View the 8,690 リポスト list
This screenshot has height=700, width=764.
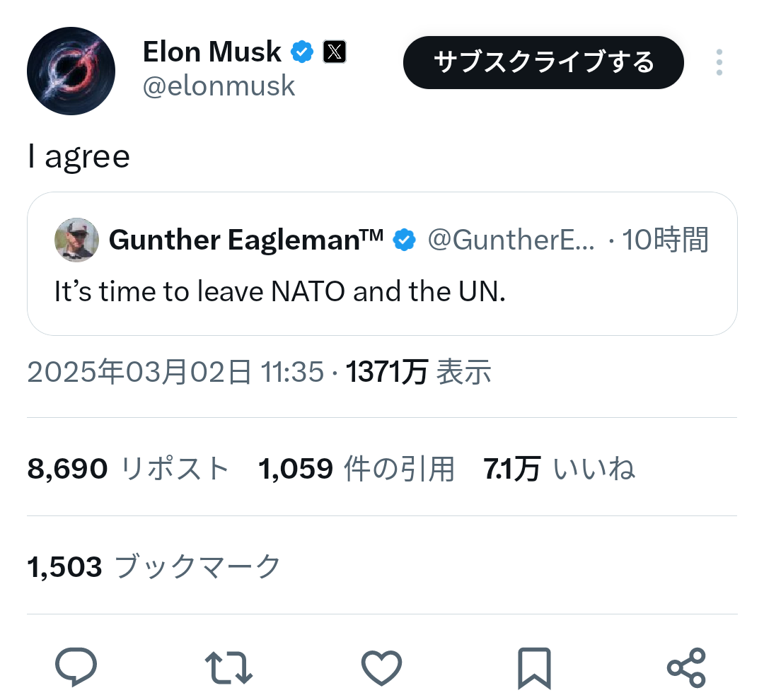tap(128, 468)
